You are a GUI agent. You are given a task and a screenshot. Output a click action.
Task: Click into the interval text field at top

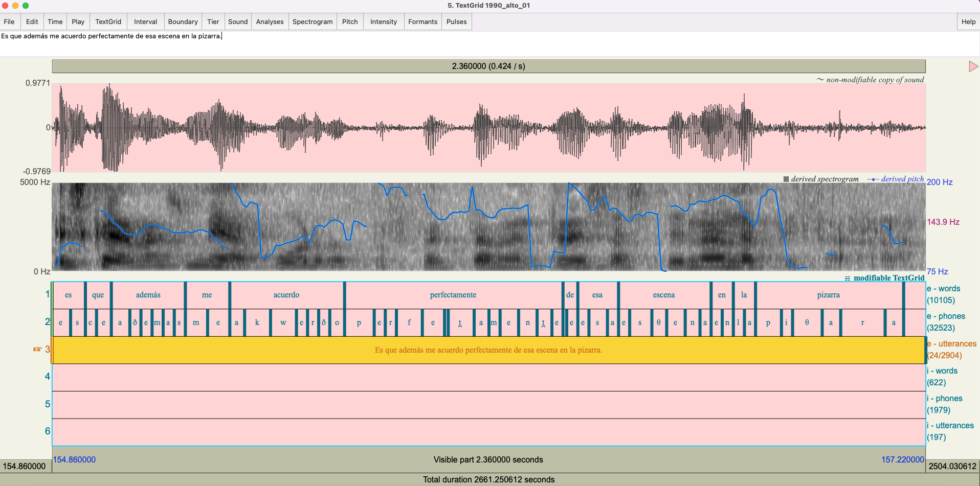[x=488, y=43]
